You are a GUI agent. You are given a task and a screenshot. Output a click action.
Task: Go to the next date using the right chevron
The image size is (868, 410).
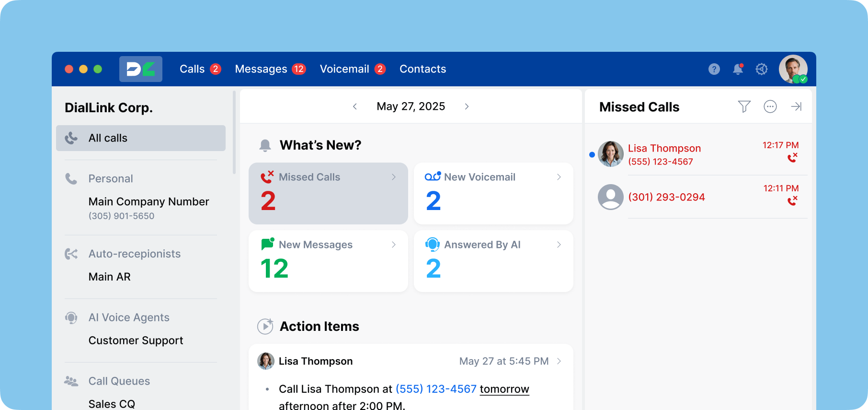[x=467, y=106]
